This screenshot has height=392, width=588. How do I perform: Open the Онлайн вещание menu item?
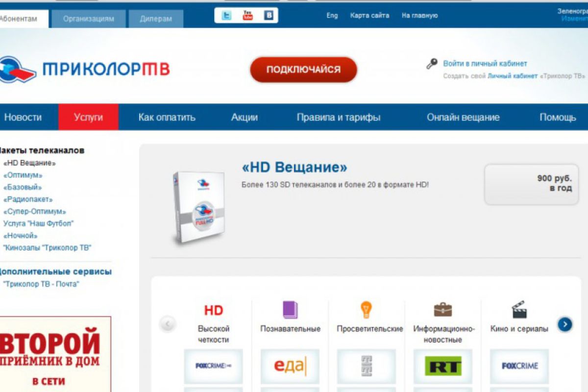[463, 117]
